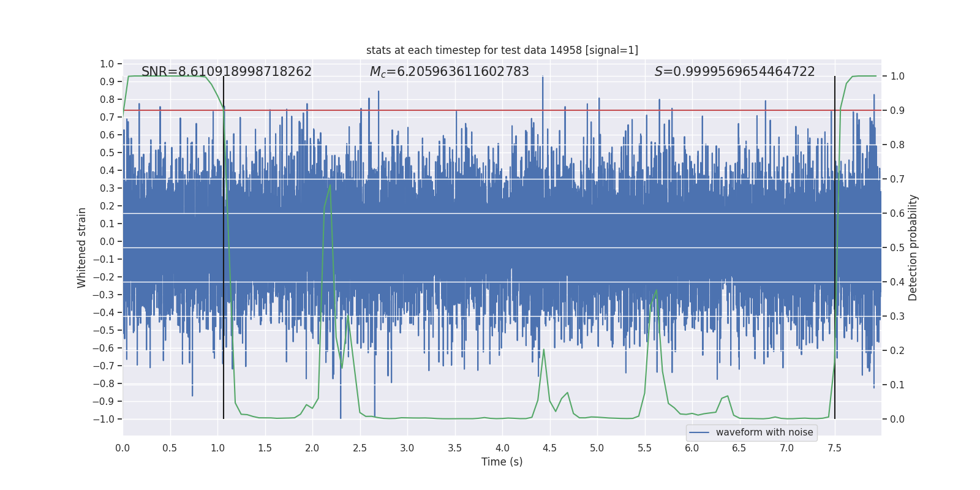Click the 0.7 tick on the Detection probability axis
Screen dimensions: 980x490
coord(897,179)
